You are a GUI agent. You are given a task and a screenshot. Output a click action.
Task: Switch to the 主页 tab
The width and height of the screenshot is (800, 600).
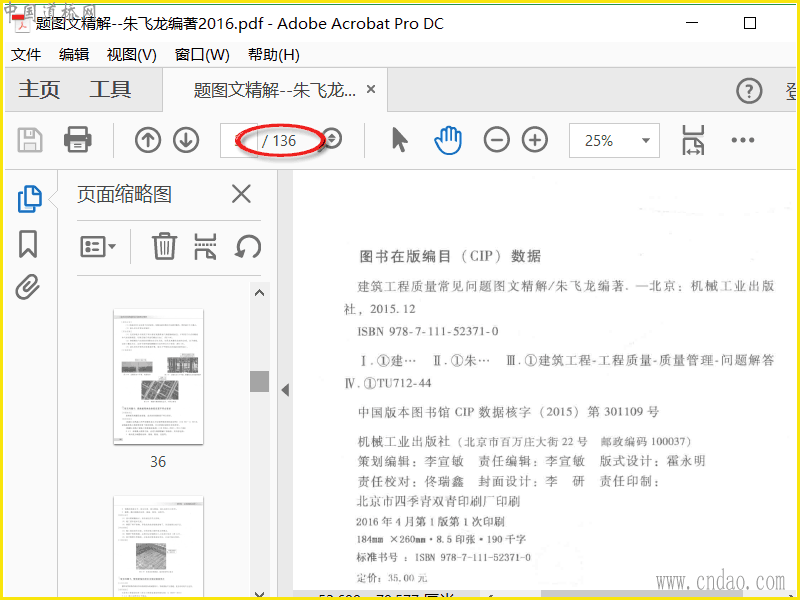(x=39, y=90)
